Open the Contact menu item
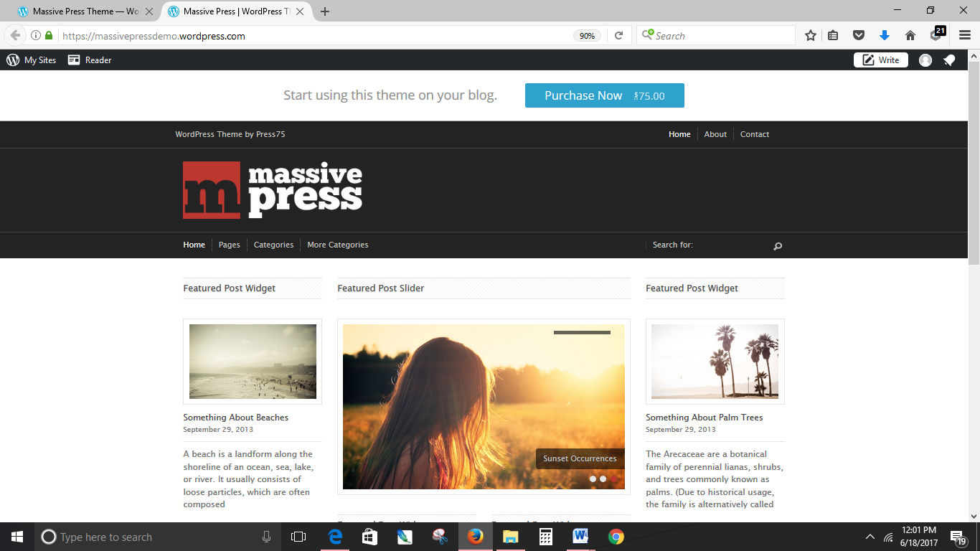Viewport: 980px width, 551px height. tap(754, 134)
